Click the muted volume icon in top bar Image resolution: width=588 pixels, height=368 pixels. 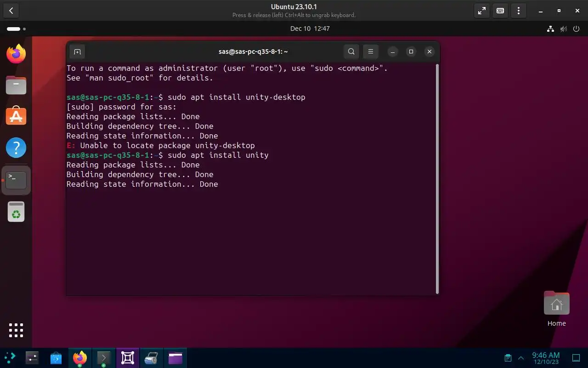(x=564, y=29)
